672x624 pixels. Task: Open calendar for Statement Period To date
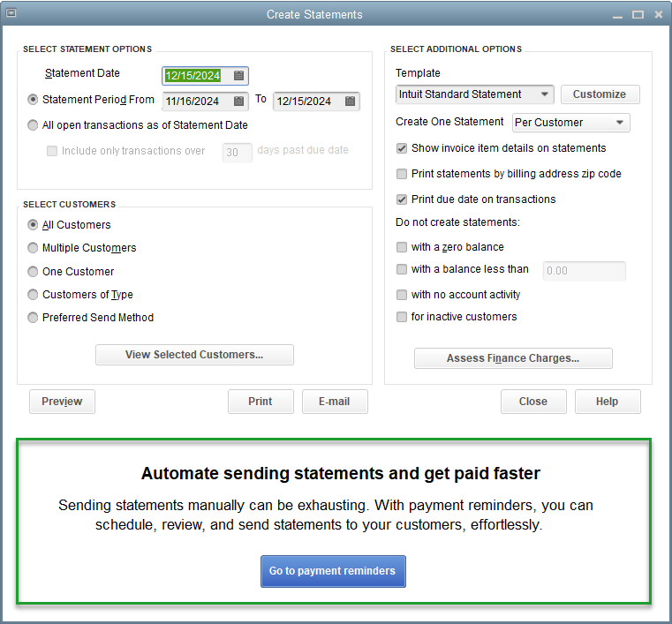350,101
